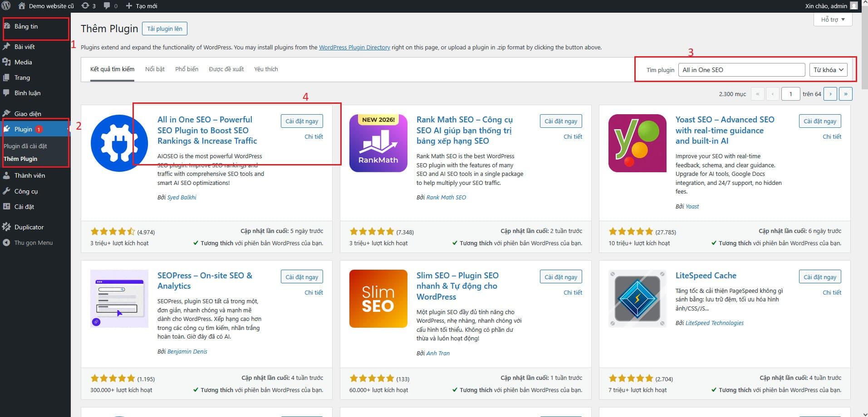The image size is (868, 417).
Task: Expand the 'Hỗ trợ' help panel
Action: (832, 19)
